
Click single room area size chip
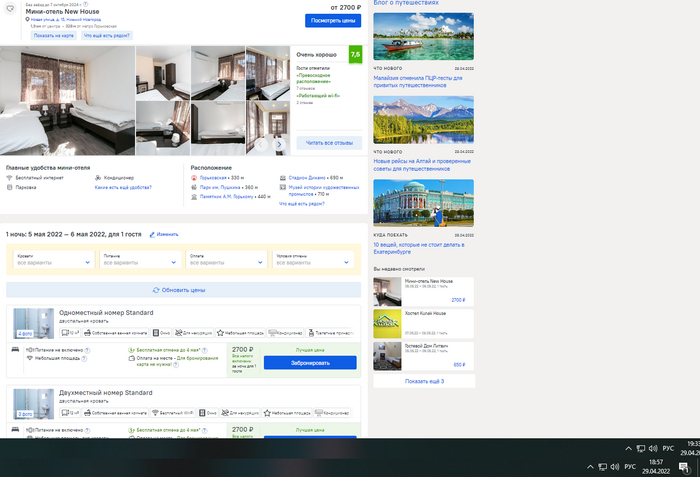click(x=70, y=333)
